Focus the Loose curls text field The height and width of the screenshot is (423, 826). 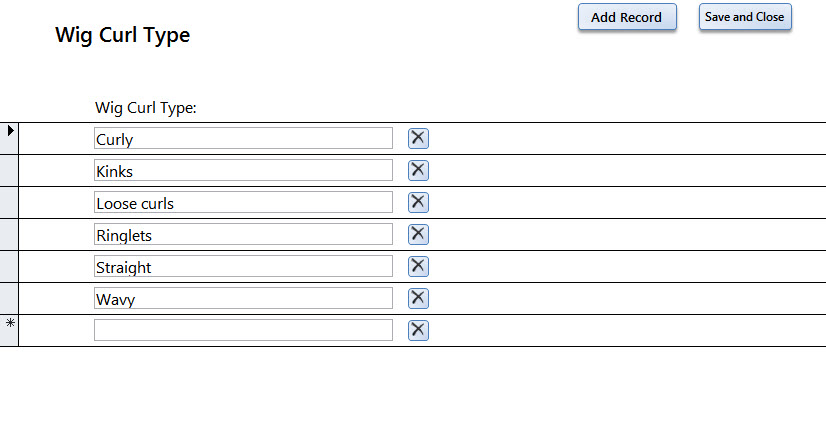click(x=243, y=202)
